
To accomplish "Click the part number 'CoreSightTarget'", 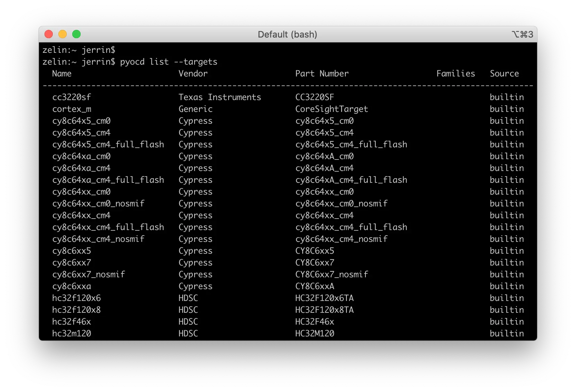I will (332, 109).
